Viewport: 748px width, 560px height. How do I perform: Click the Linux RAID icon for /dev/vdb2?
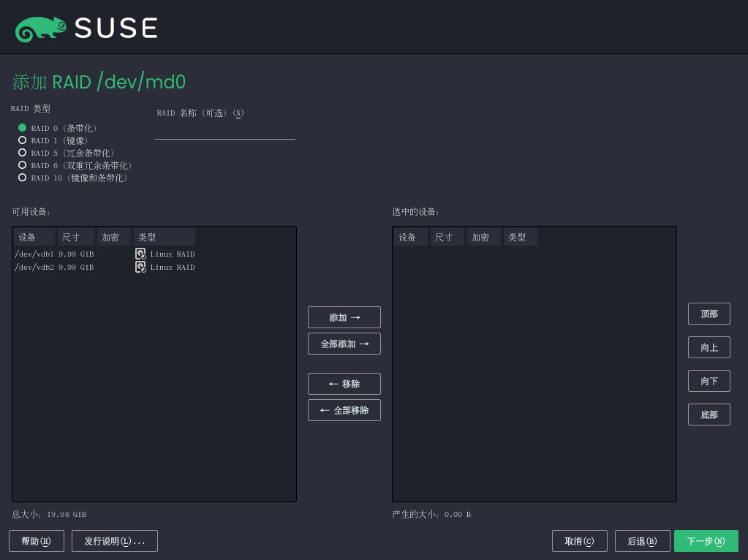(x=140, y=267)
